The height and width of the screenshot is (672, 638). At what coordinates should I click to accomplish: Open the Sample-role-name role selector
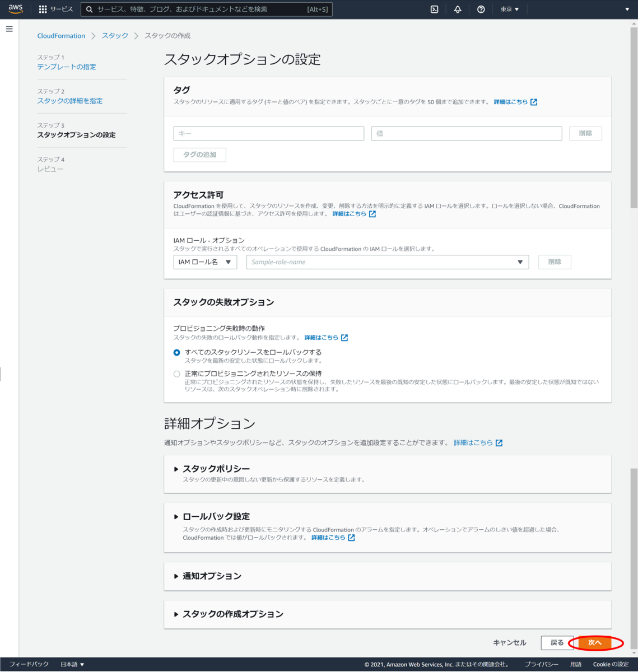coord(388,262)
